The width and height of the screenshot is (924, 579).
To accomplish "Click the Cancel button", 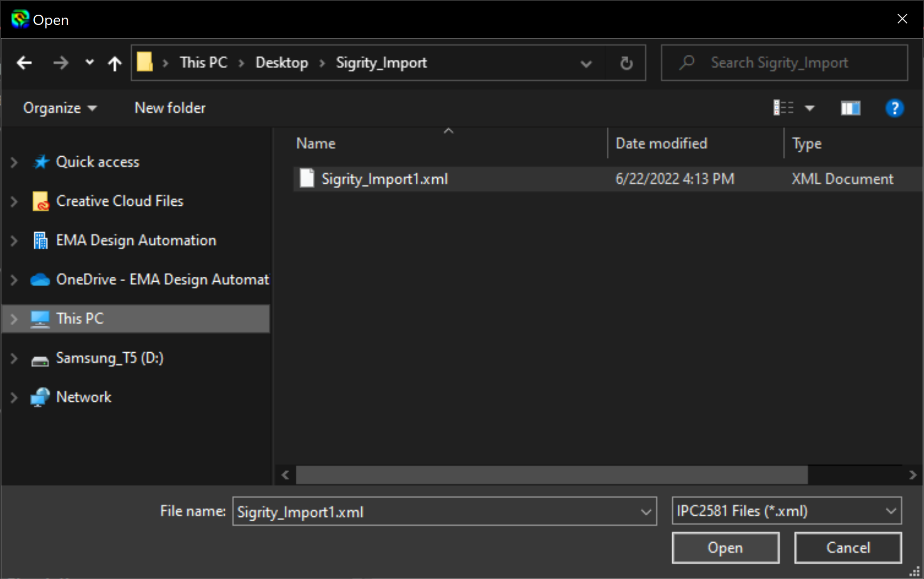I will pos(848,547).
